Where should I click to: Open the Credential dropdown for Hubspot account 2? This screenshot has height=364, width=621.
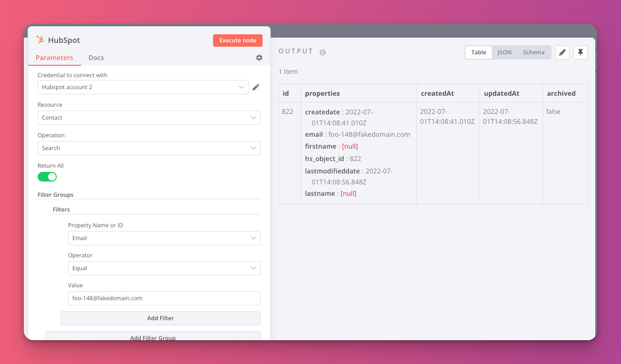click(x=143, y=87)
